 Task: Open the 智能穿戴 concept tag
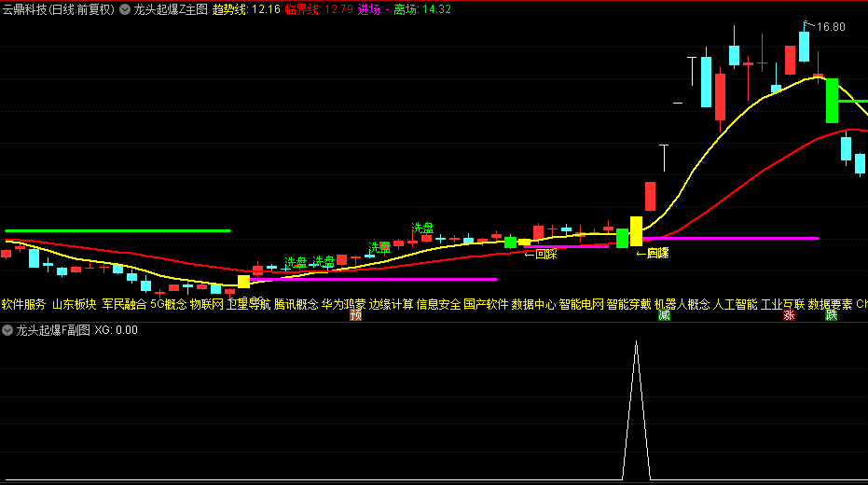tap(628, 304)
